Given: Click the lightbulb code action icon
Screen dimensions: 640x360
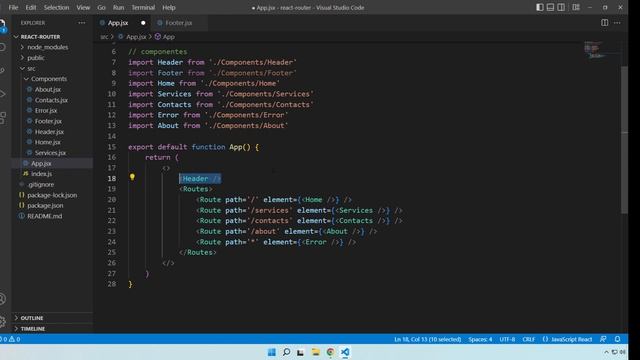Looking at the screenshot, I should (x=132, y=177).
